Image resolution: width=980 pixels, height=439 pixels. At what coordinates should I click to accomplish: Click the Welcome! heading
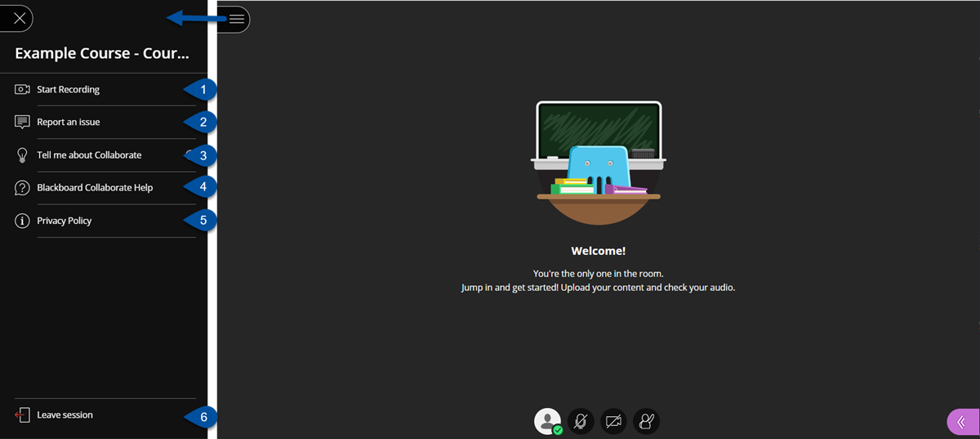click(x=598, y=251)
